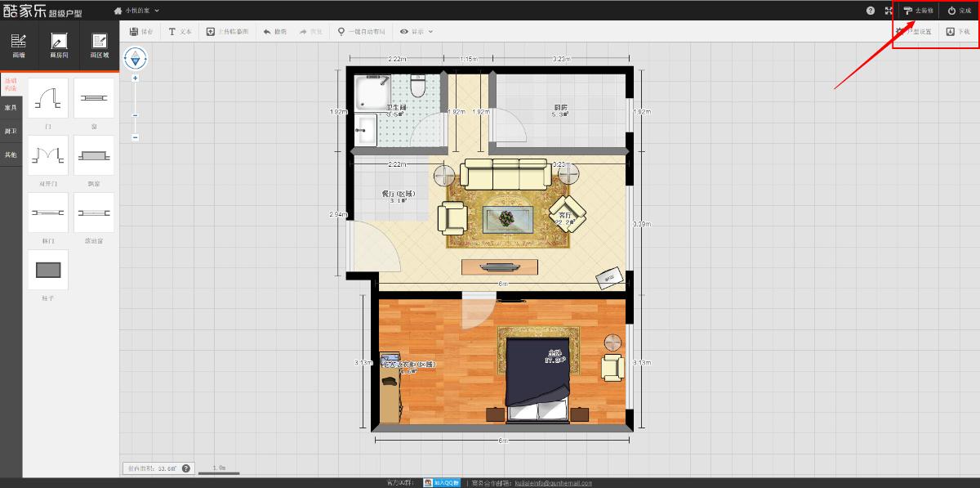Select the 画区域 draw area tool
Screen dimensions: 980x488
point(100,45)
